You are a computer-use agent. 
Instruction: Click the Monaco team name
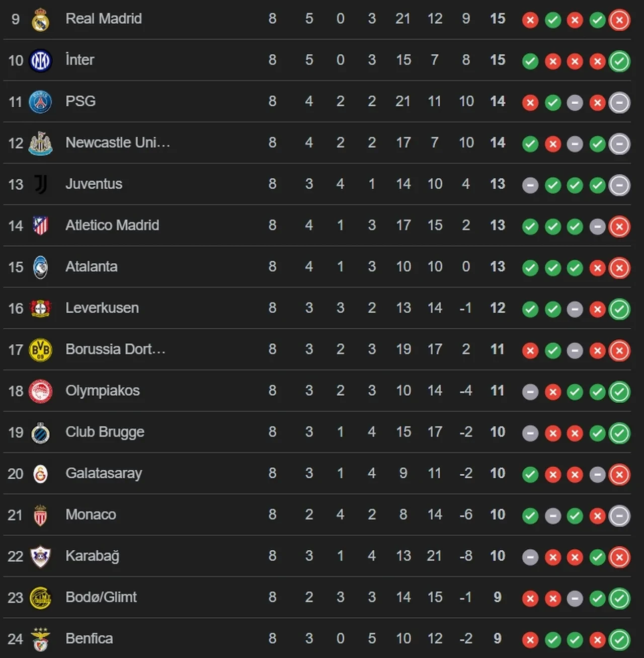[91, 515]
